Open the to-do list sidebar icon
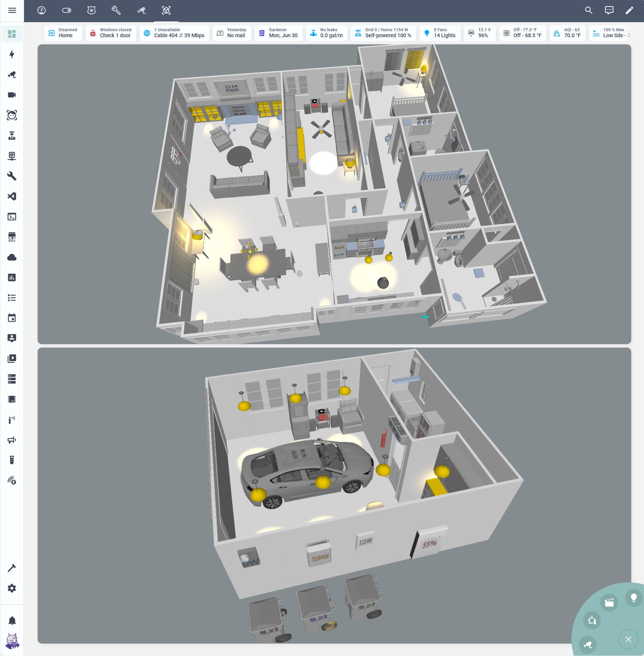The width and height of the screenshot is (644, 656). pyautogui.click(x=12, y=298)
